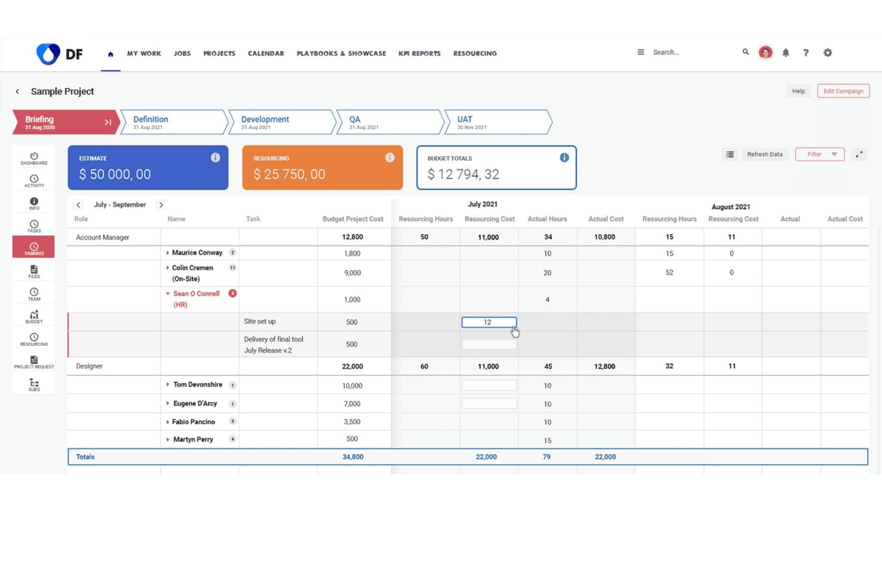
Task: Open the Info sidebar icon
Action: pyautogui.click(x=34, y=202)
